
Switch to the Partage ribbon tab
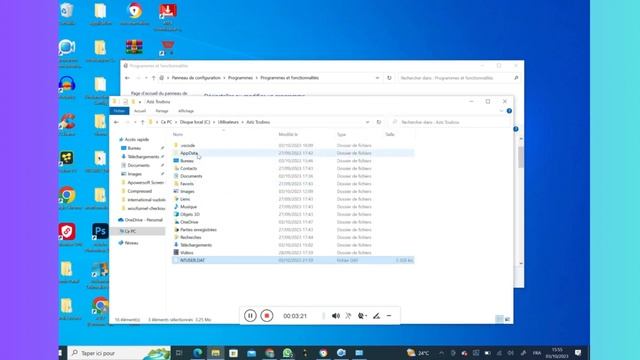pos(162,111)
